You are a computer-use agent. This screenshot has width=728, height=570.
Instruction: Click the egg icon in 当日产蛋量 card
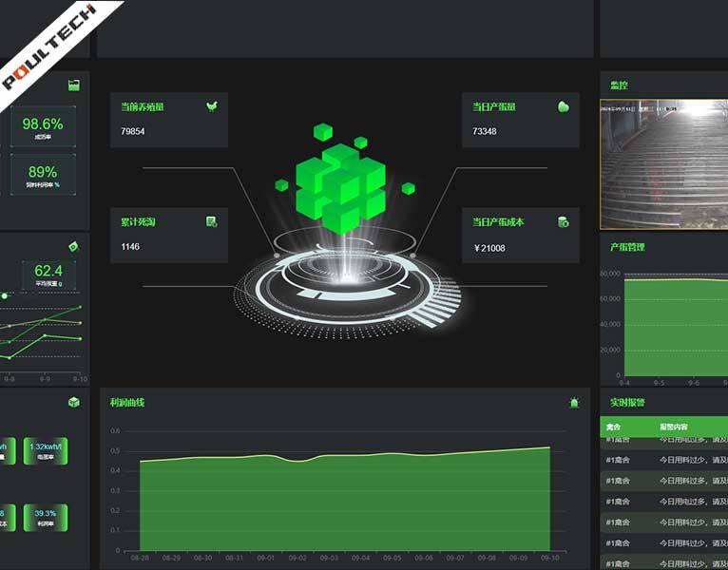pyautogui.click(x=564, y=106)
